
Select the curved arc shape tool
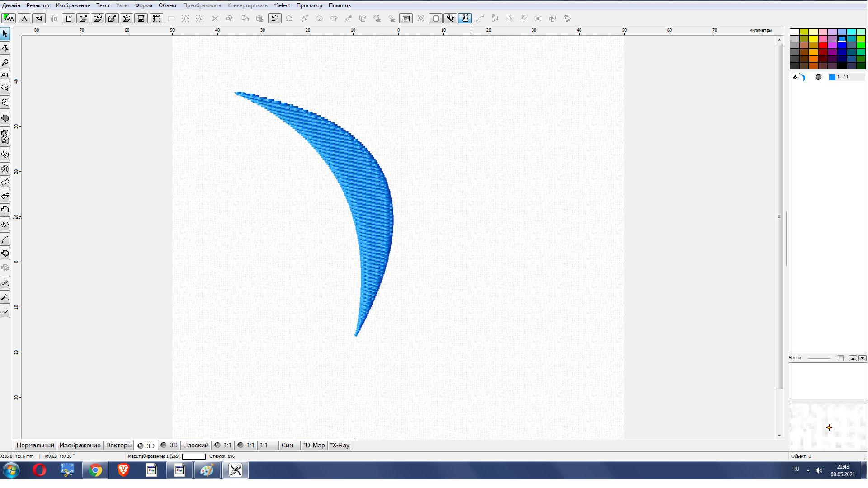coord(5,239)
